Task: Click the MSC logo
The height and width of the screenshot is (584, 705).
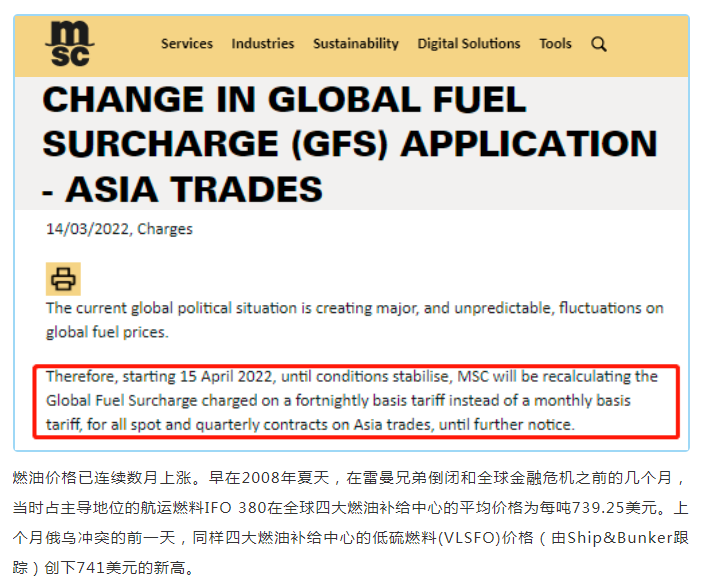Action: [x=70, y=44]
